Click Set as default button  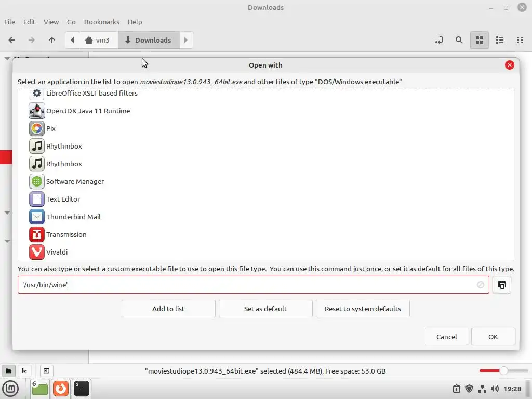click(x=265, y=309)
